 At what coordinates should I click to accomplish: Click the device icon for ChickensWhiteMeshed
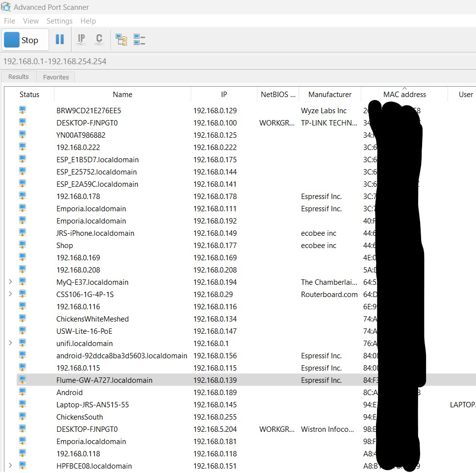pyautogui.click(x=23, y=318)
